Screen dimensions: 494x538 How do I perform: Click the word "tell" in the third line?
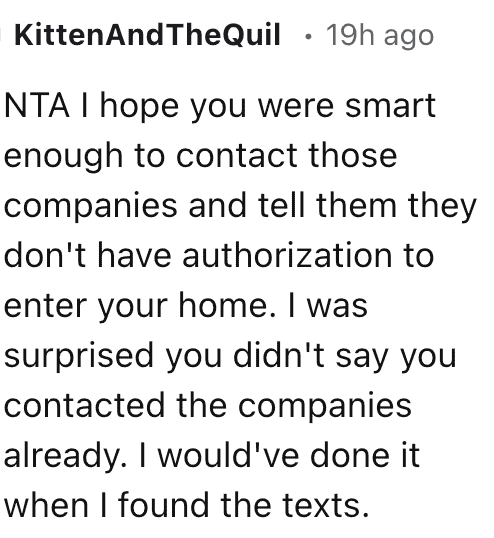click(281, 206)
